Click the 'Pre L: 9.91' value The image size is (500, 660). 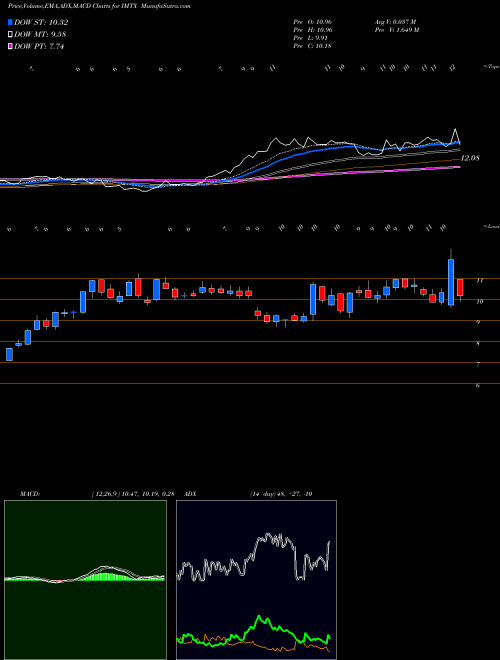coord(311,38)
